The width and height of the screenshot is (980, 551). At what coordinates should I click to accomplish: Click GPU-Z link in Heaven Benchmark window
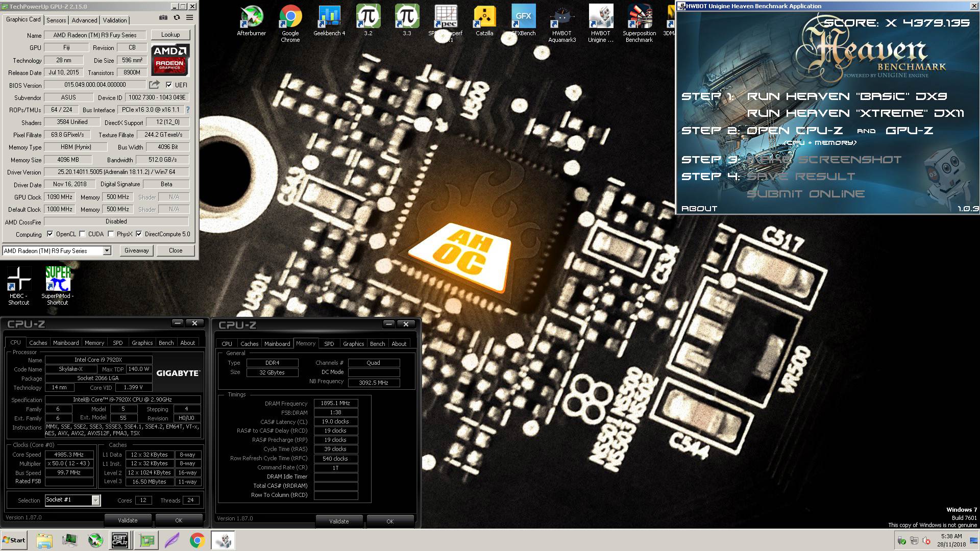[909, 131]
